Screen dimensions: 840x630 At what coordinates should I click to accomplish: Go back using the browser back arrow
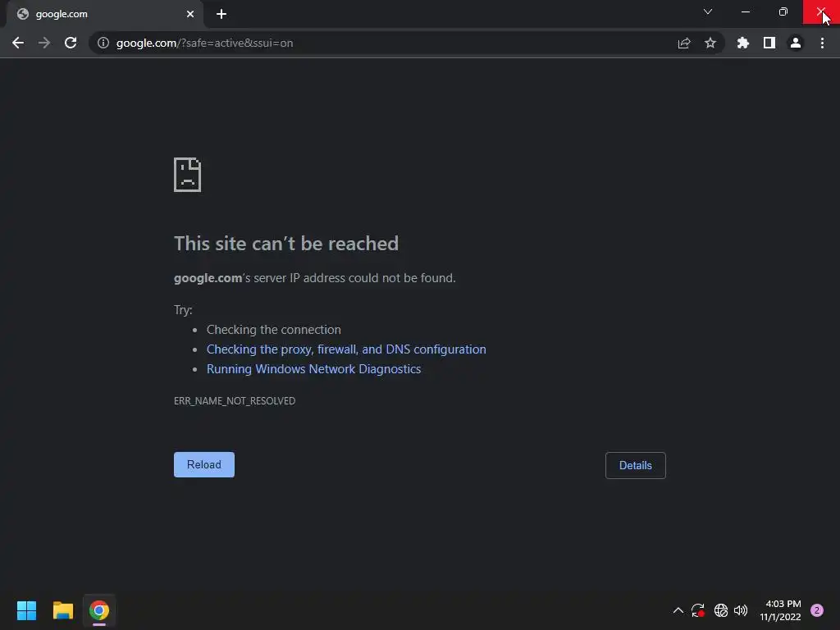click(x=18, y=43)
